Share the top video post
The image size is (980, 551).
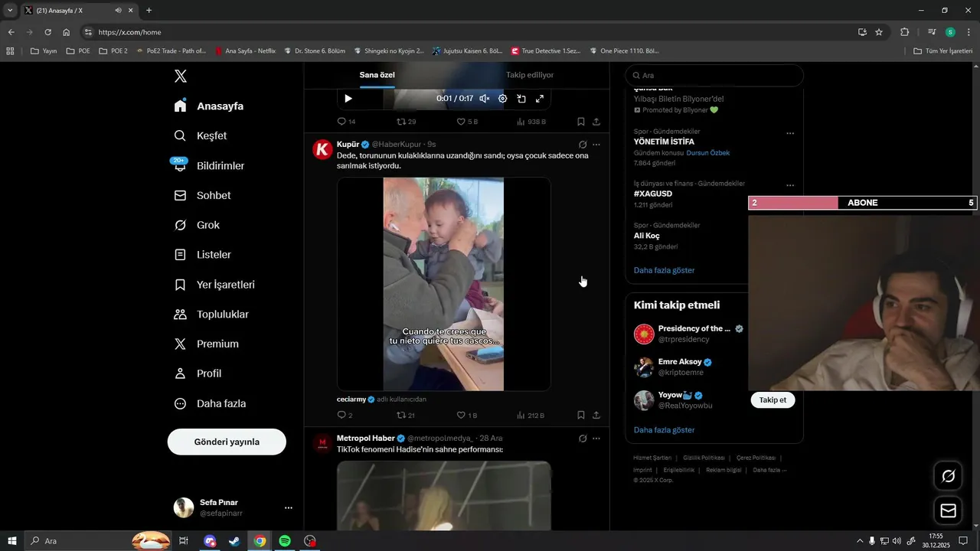coord(596,122)
